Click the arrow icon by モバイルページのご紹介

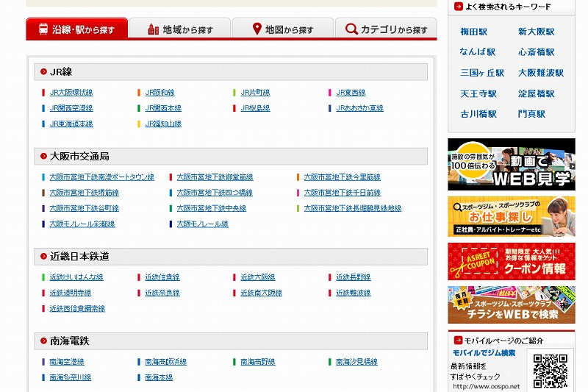[x=458, y=340]
